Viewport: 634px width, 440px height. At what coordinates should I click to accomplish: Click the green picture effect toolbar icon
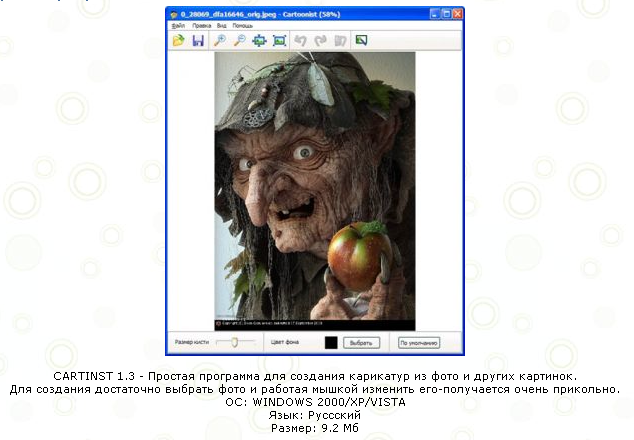(361, 40)
